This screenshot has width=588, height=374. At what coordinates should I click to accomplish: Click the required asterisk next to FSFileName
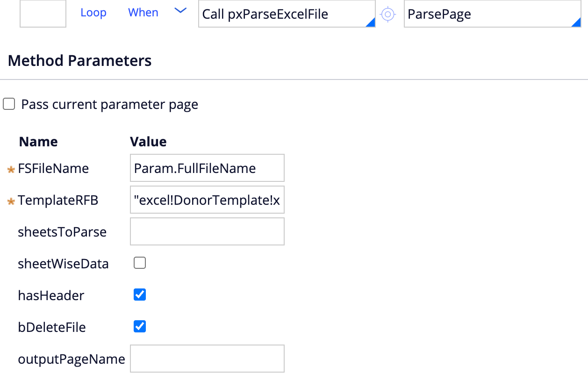[11, 169]
